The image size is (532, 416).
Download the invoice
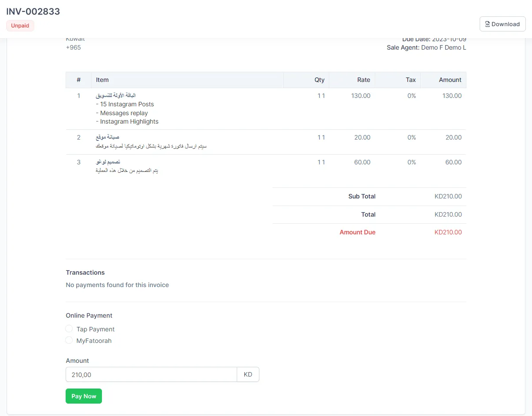click(503, 24)
